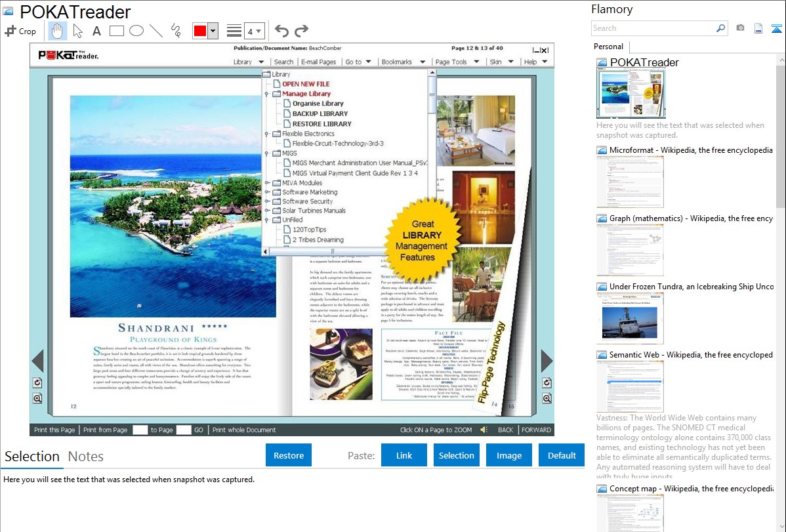Select the straight line tool
786x532 pixels.
point(156,31)
